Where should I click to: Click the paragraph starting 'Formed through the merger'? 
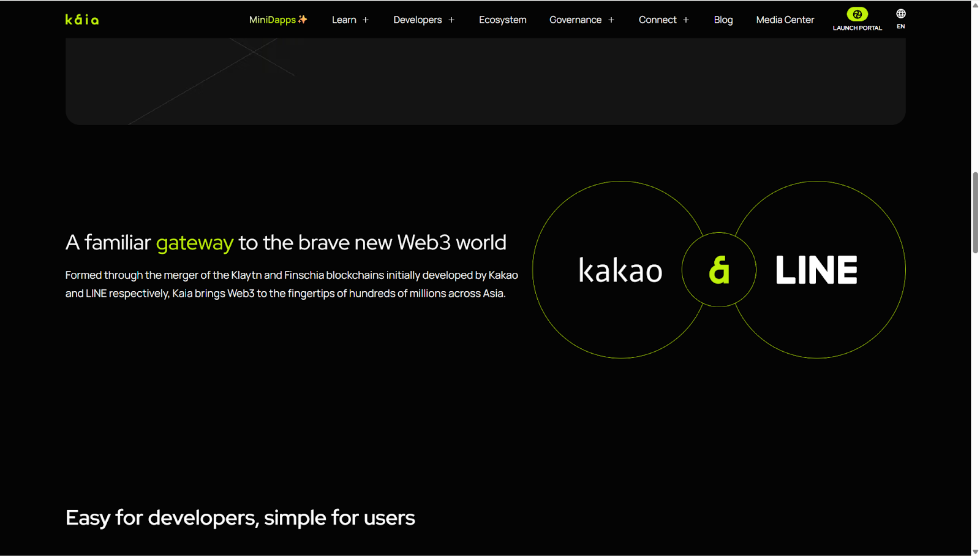pyautogui.click(x=292, y=284)
